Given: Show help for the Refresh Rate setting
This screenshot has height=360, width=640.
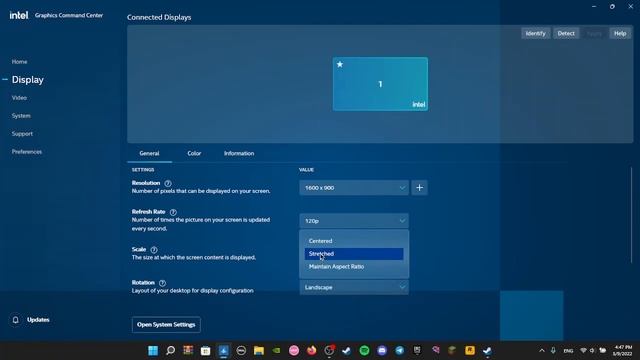Looking at the screenshot, I should (173, 212).
